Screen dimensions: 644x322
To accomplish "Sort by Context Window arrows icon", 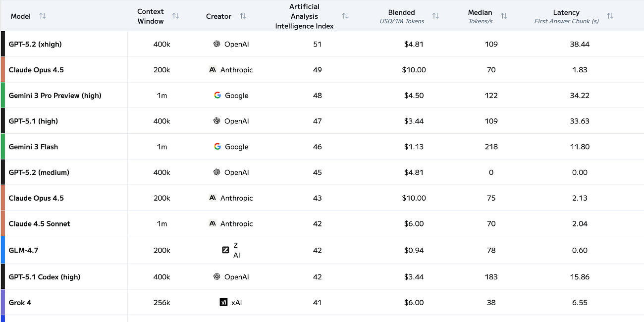I will (175, 16).
